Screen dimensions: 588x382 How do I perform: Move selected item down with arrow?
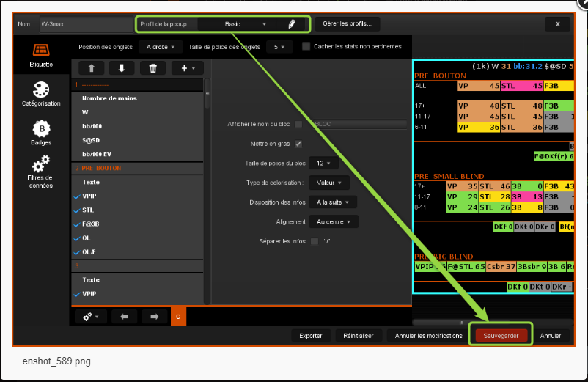[x=122, y=68]
